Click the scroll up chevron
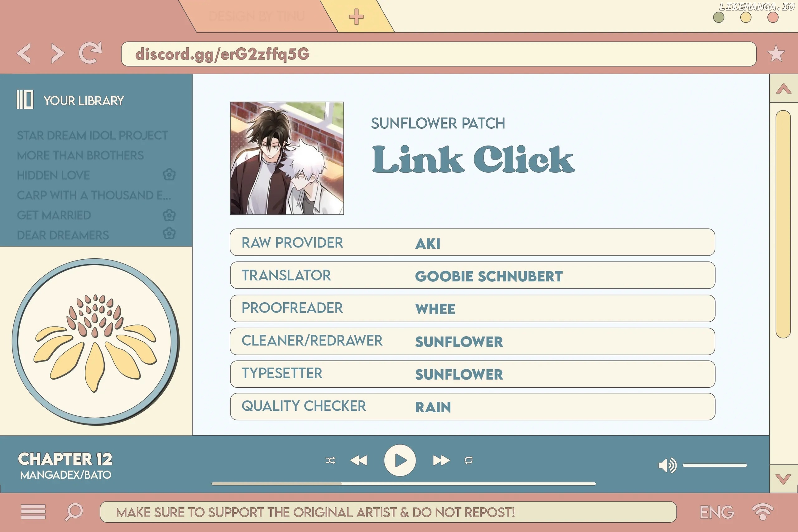Image resolution: width=798 pixels, height=532 pixels. [x=783, y=89]
